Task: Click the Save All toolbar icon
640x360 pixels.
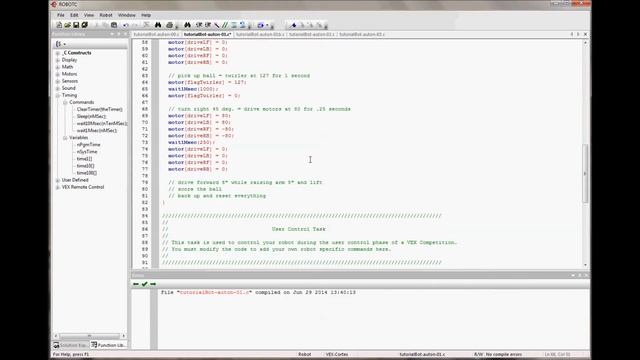Action: 84,25
